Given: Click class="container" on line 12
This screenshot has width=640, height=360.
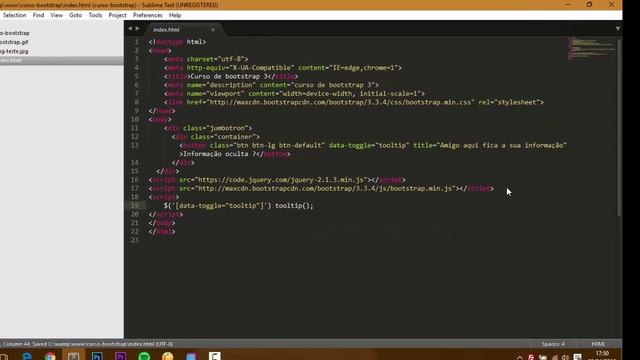Looking at the screenshot, I should click(x=223, y=137).
